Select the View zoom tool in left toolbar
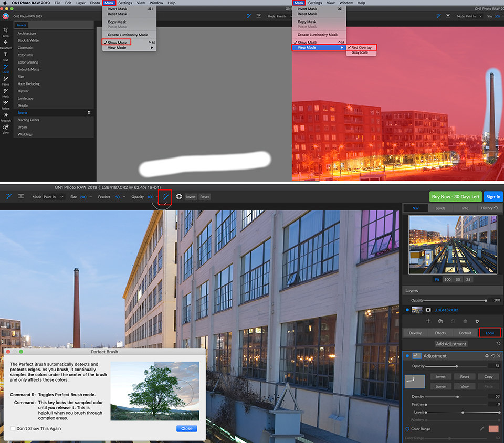504x443 pixels. click(x=5, y=127)
